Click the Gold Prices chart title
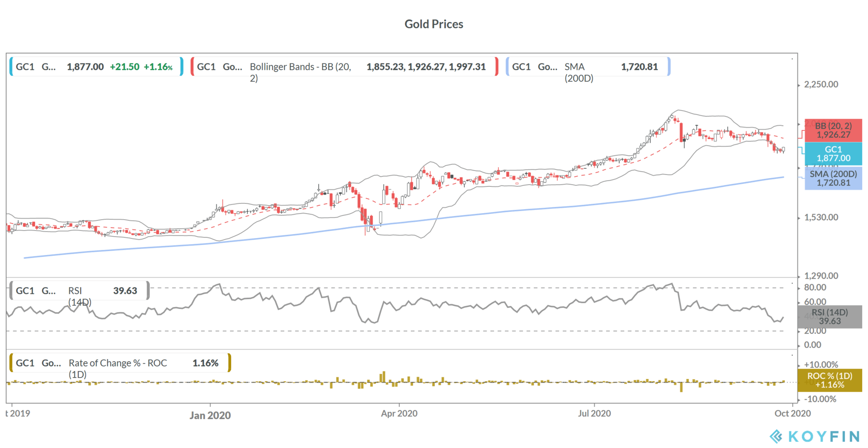Image resolution: width=868 pixels, height=448 pixels. (x=434, y=24)
